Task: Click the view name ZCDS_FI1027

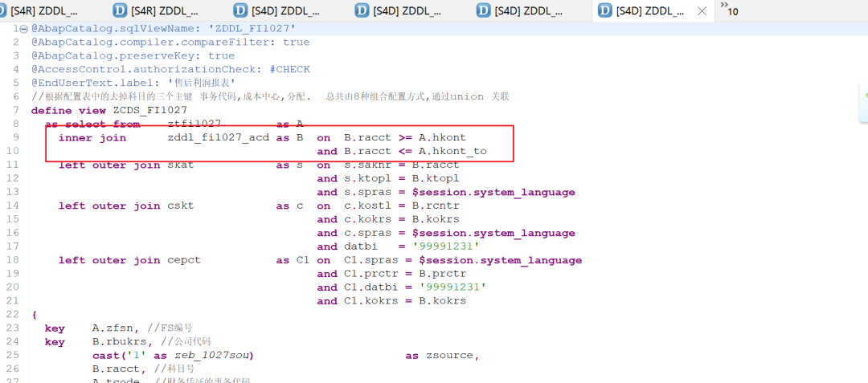Action: pyautogui.click(x=150, y=110)
